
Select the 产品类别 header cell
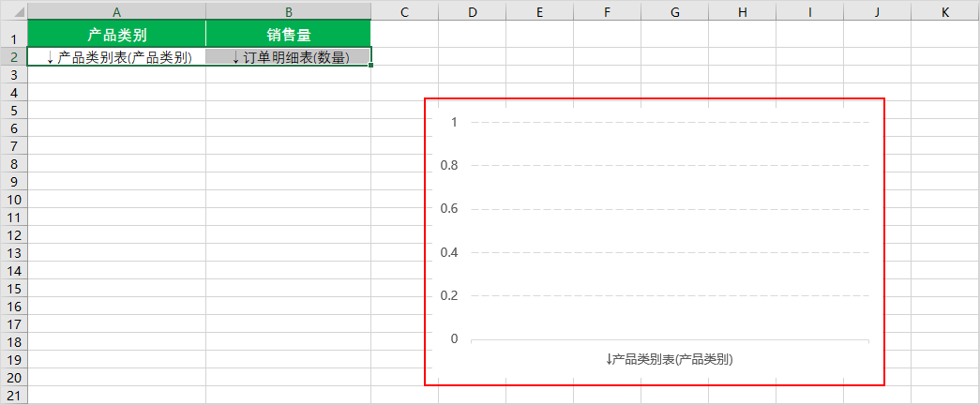[117, 34]
